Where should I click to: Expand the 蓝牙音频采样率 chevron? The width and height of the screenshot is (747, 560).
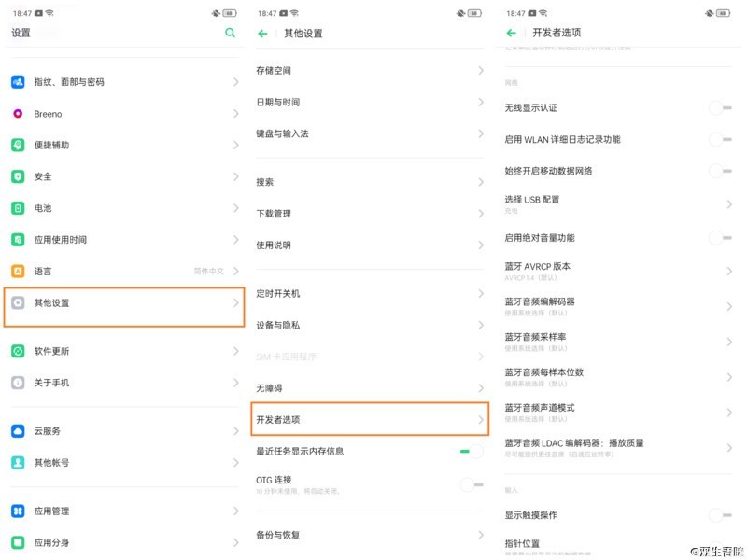click(x=729, y=342)
